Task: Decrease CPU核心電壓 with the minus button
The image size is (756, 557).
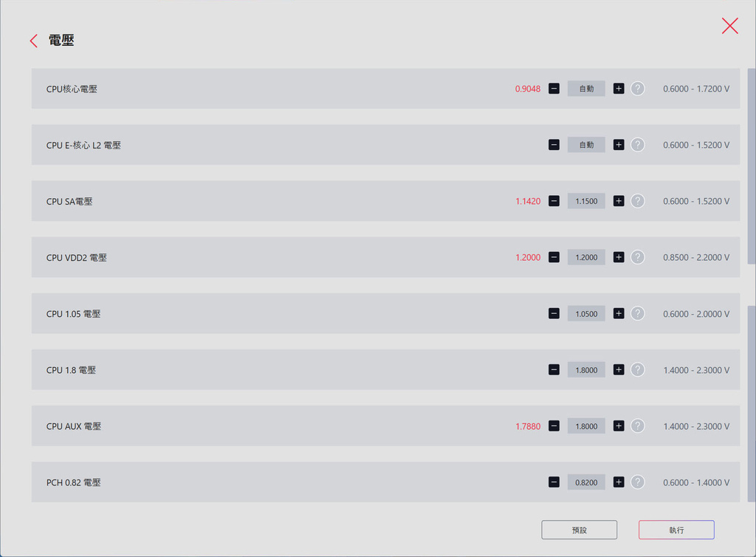Action: [554, 89]
